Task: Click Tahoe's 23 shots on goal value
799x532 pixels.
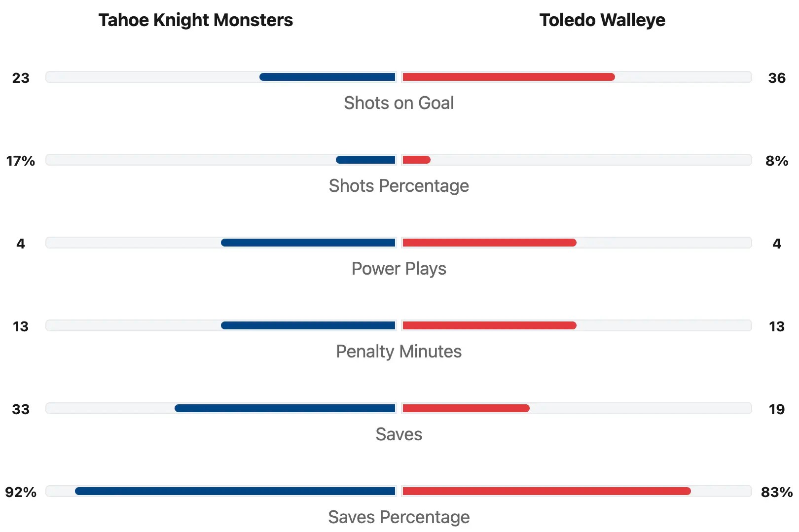Action: tap(21, 78)
